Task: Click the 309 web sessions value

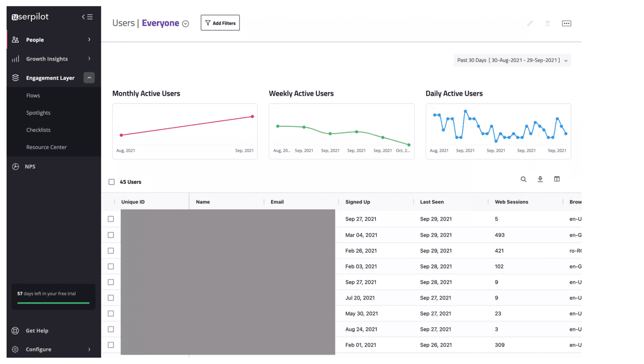Action: pos(500,345)
